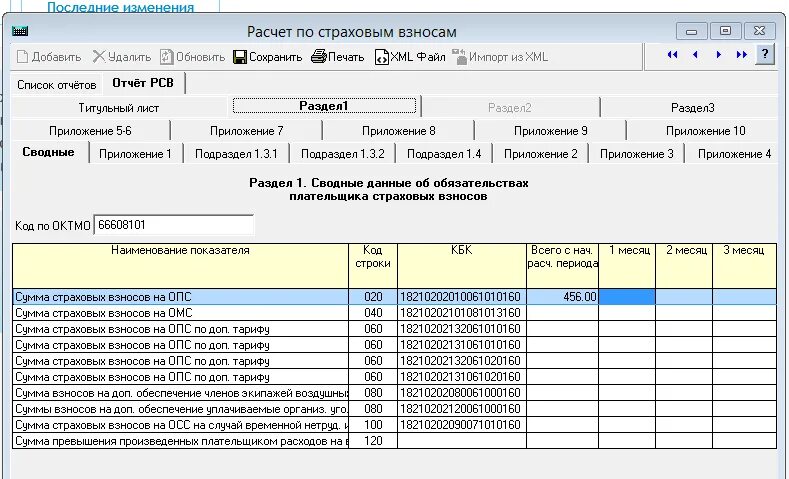This screenshot has width=789, height=479.
Task: Click KBK cell 18210202132061020160
Action: pos(461,361)
